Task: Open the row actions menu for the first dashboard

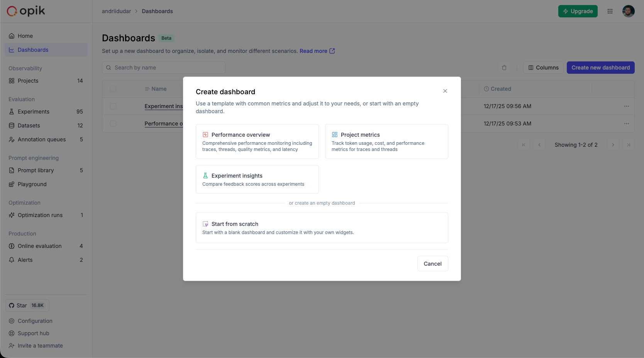Action: point(626,106)
